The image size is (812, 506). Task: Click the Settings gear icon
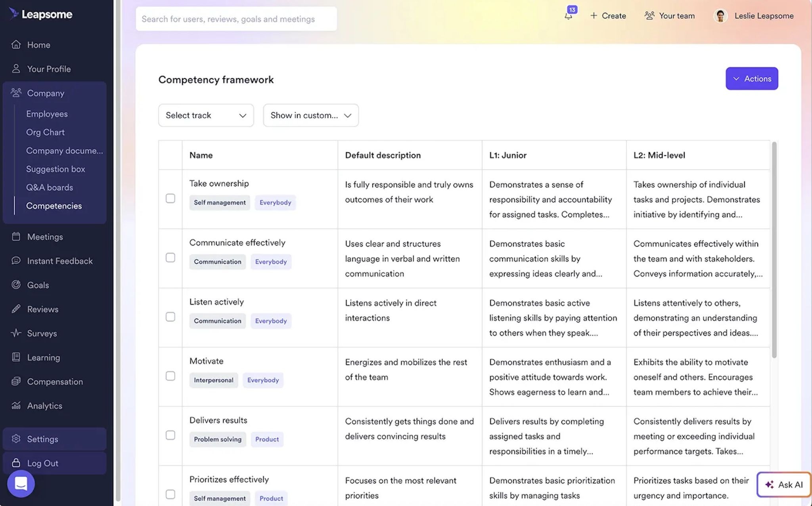[16, 439]
